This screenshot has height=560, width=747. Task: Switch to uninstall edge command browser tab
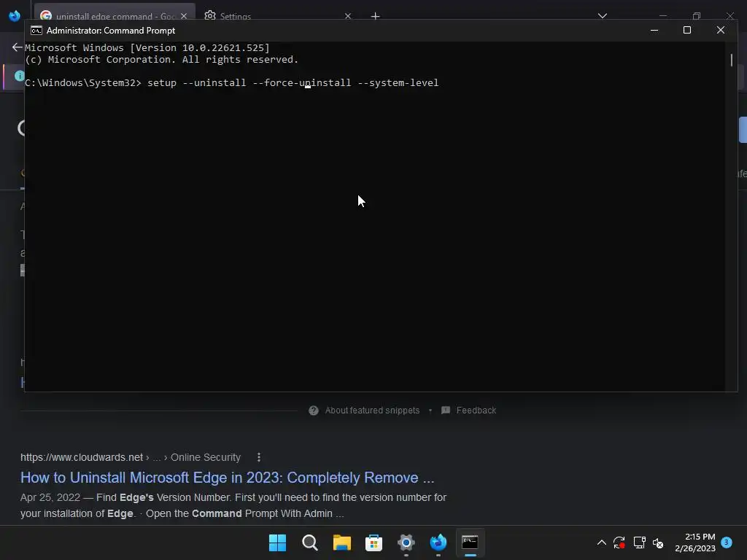pos(115,16)
